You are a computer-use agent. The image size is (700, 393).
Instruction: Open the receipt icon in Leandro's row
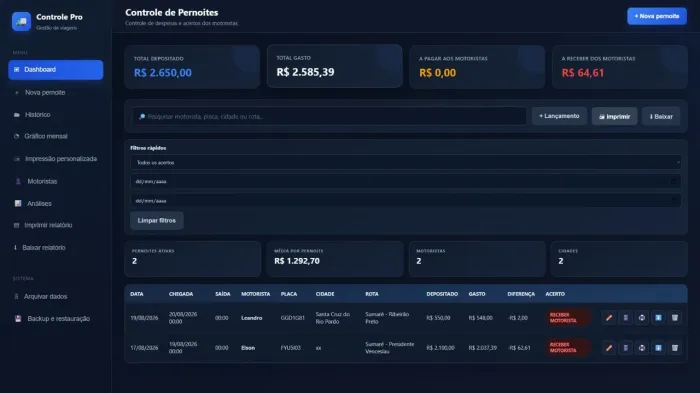pos(625,318)
